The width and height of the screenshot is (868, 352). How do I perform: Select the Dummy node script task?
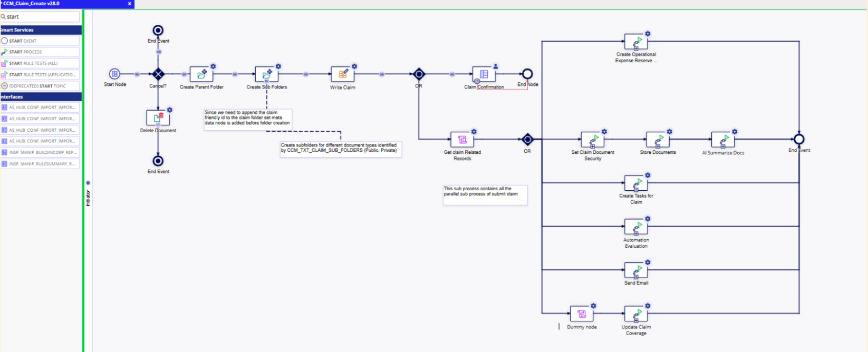coord(582,314)
